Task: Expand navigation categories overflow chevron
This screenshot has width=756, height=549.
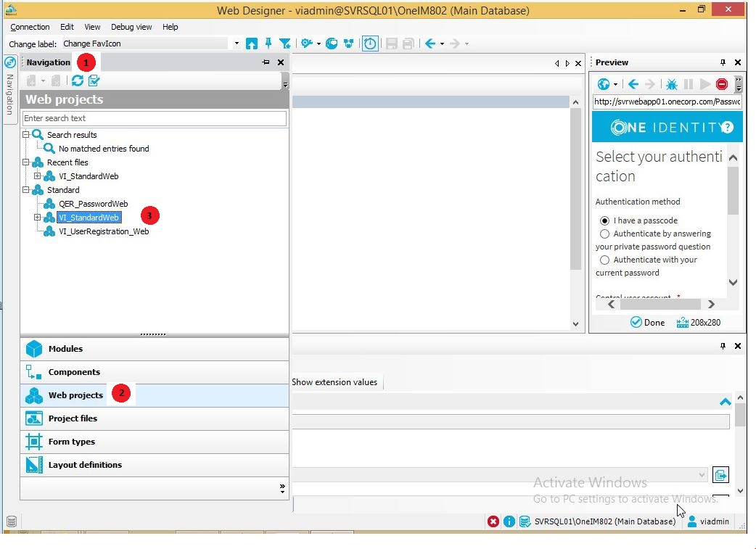Action: click(x=282, y=488)
